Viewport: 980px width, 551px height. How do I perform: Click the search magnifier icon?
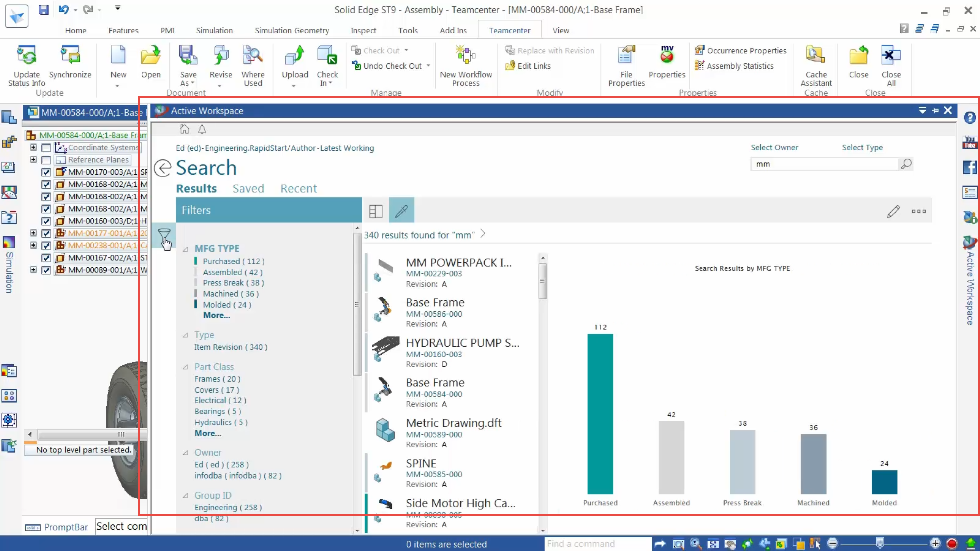click(x=906, y=164)
